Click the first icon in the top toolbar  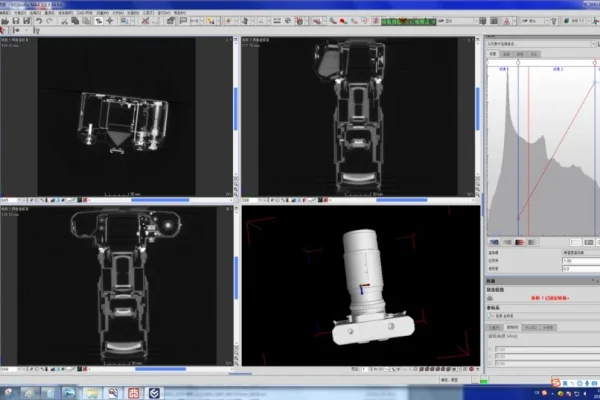5,20
